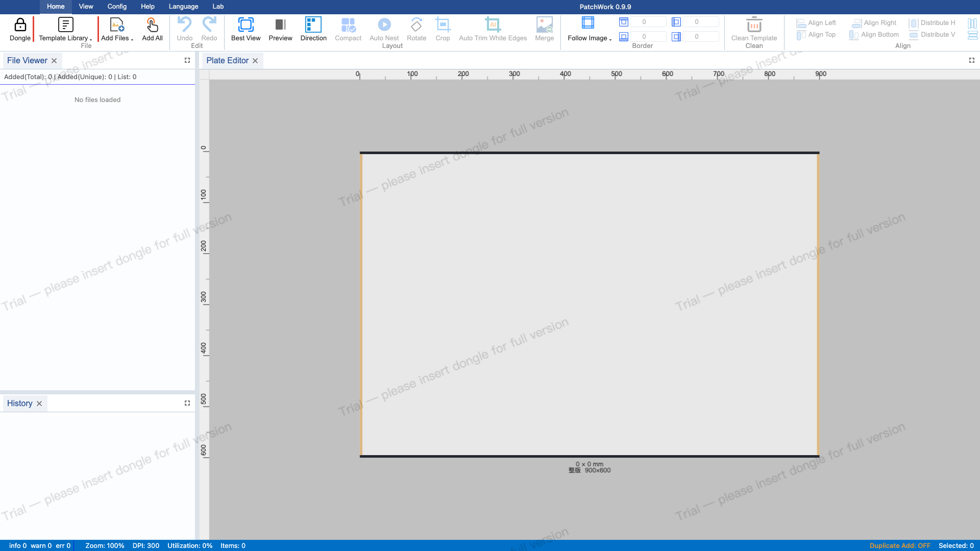Open the Lab menu tab
This screenshot has width=980, height=551.
(218, 7)
